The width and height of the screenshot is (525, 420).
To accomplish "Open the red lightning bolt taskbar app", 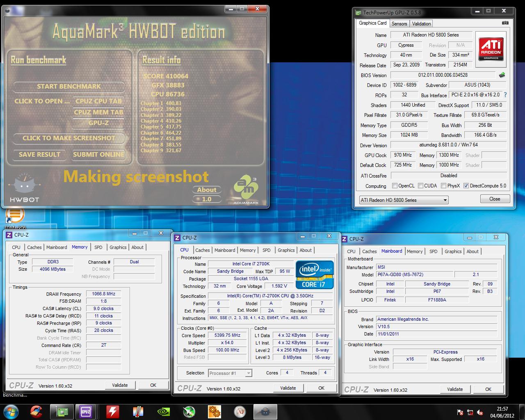I will (x=112, y=411).
